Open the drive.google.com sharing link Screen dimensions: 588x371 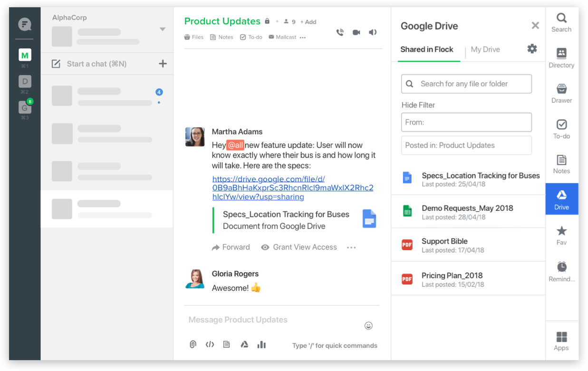pyautogui.click(x=293, y=188)
